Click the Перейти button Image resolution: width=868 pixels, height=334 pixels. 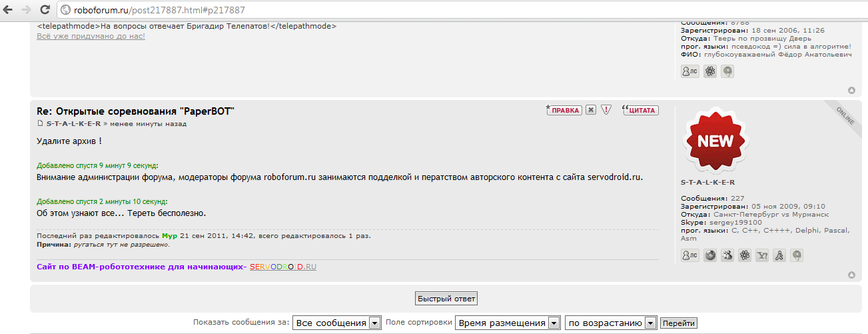click(679, 323)
